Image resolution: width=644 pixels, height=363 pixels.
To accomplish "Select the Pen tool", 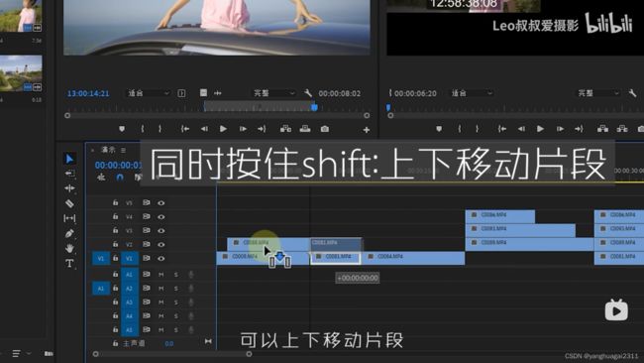I will click(x=69, y=233).
